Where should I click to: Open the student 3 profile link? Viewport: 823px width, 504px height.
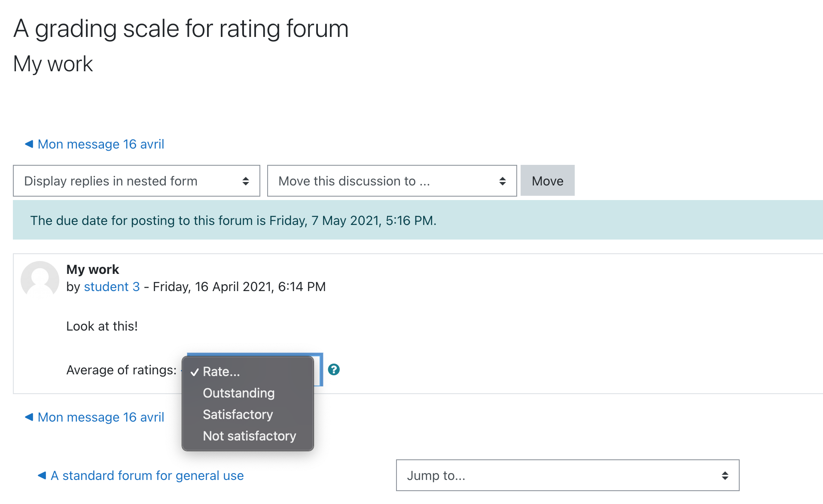112,287
